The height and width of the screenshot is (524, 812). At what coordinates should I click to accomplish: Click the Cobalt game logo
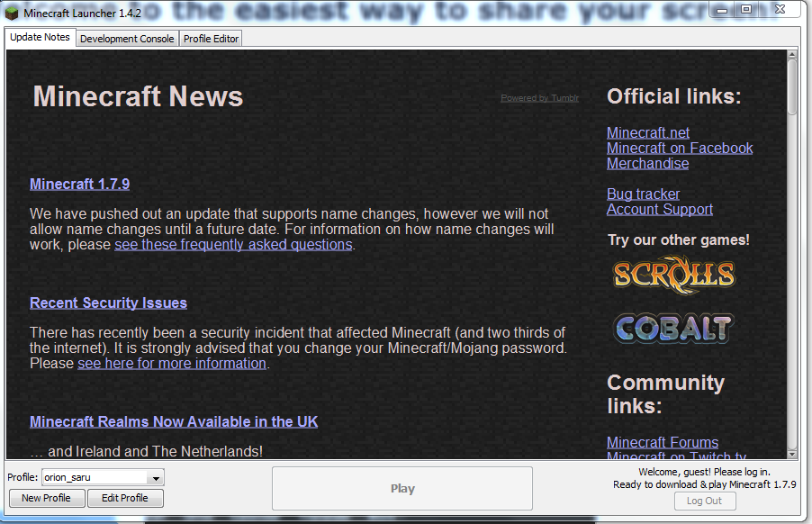tap(673, 329)
